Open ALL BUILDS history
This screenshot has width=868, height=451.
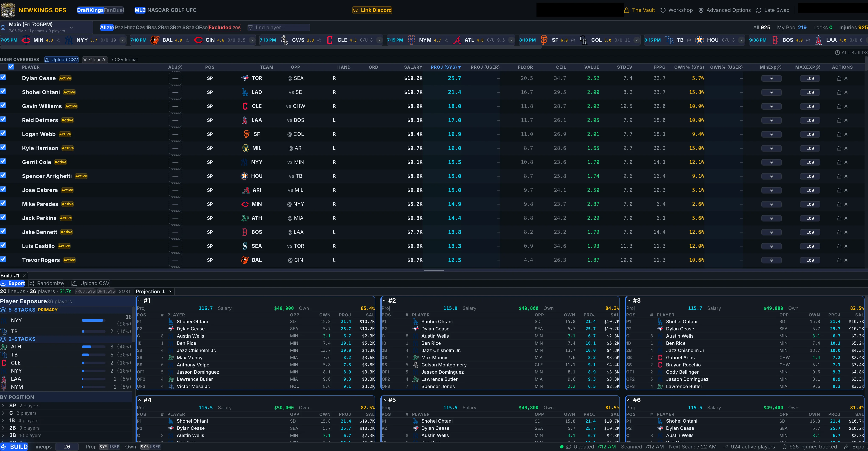(x=851, y=53)
